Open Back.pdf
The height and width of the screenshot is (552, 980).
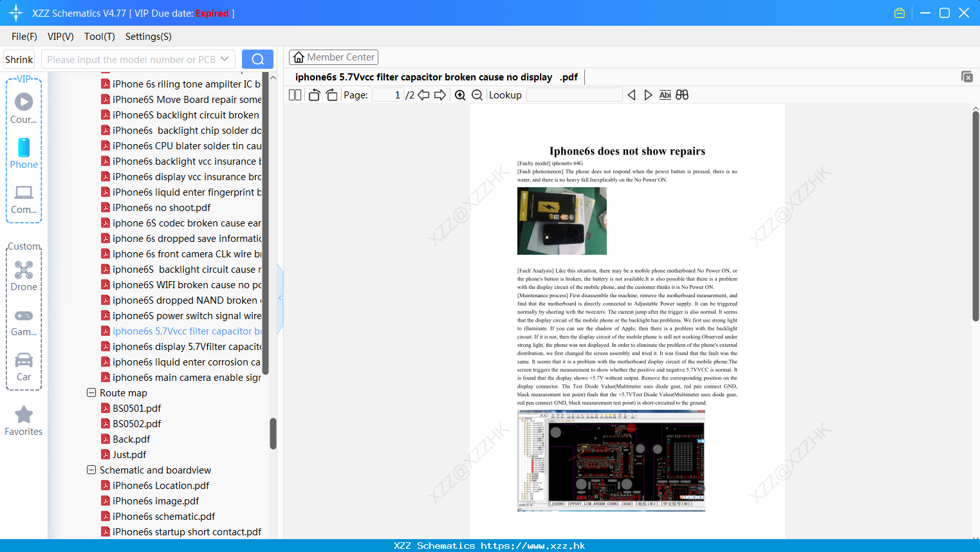coord(125,439)
